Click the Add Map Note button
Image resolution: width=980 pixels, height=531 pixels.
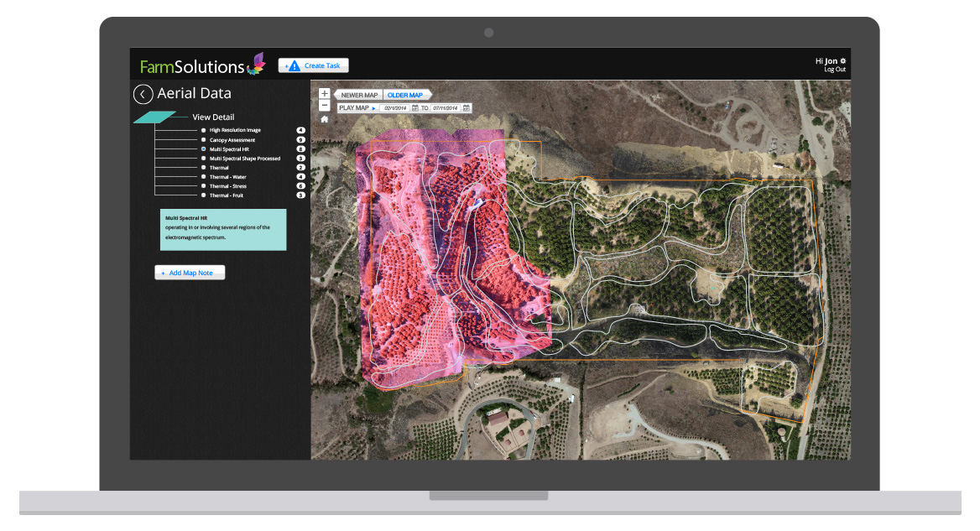[190, 273]
